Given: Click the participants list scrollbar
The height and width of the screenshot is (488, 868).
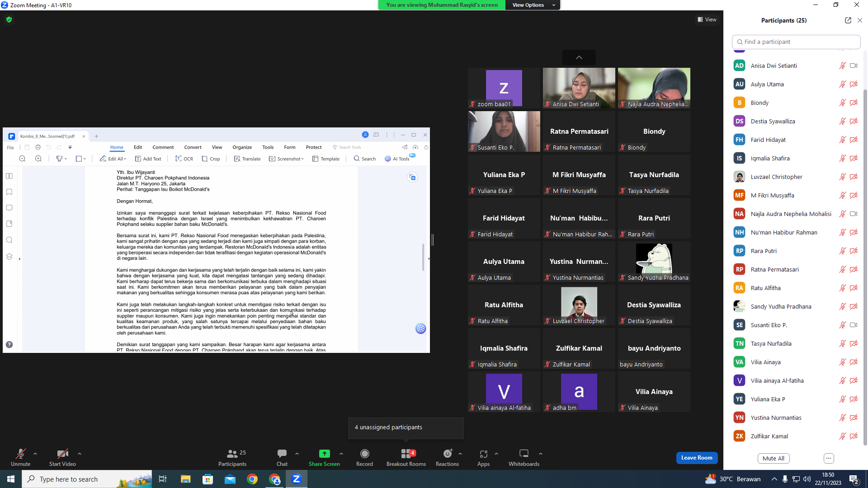Looking at the screenshot, I should (x=865, y=267).
